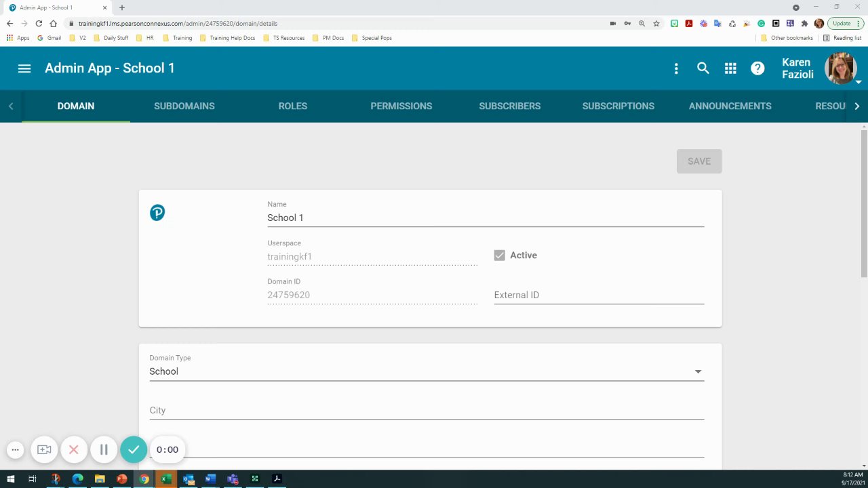868x488 pixels.
Task: Open Microsoft Teams from the taskbar
Action: 233,479
